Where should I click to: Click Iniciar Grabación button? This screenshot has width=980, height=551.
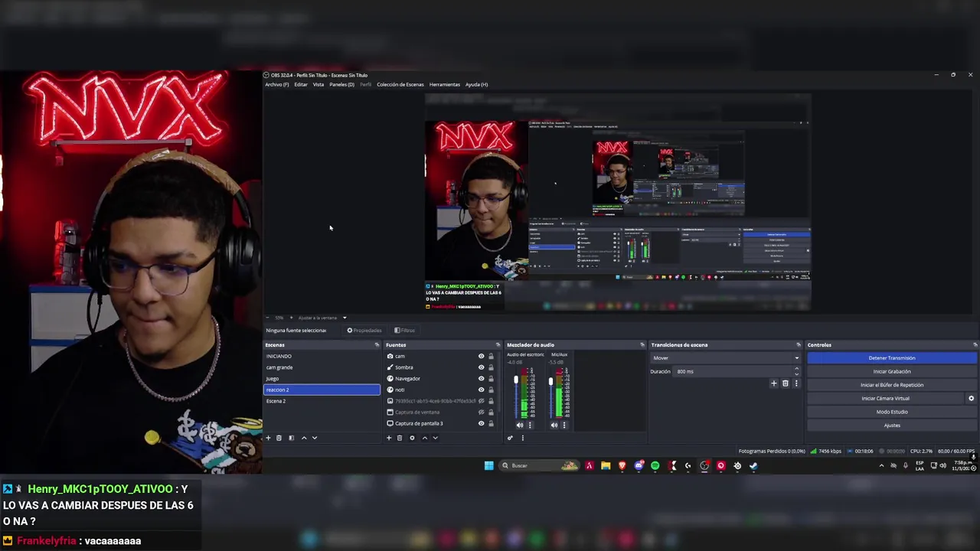click(892, 371)
